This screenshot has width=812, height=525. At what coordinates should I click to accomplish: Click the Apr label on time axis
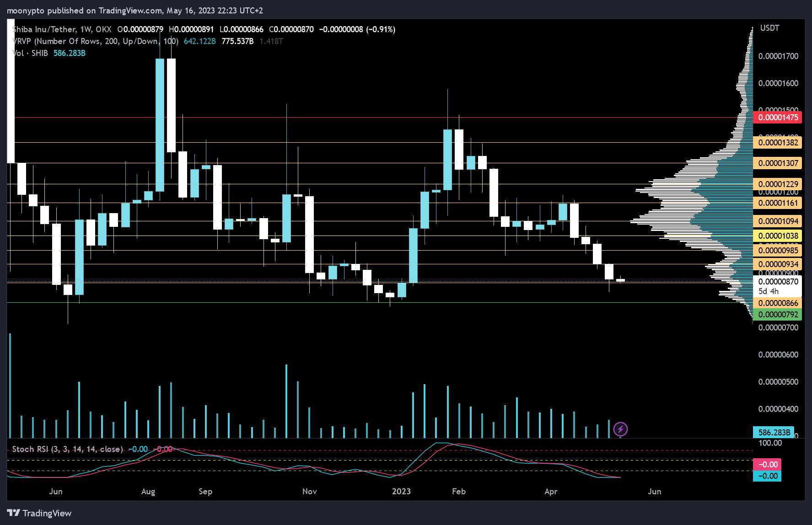pyautogui.click(x=551, y=492)
